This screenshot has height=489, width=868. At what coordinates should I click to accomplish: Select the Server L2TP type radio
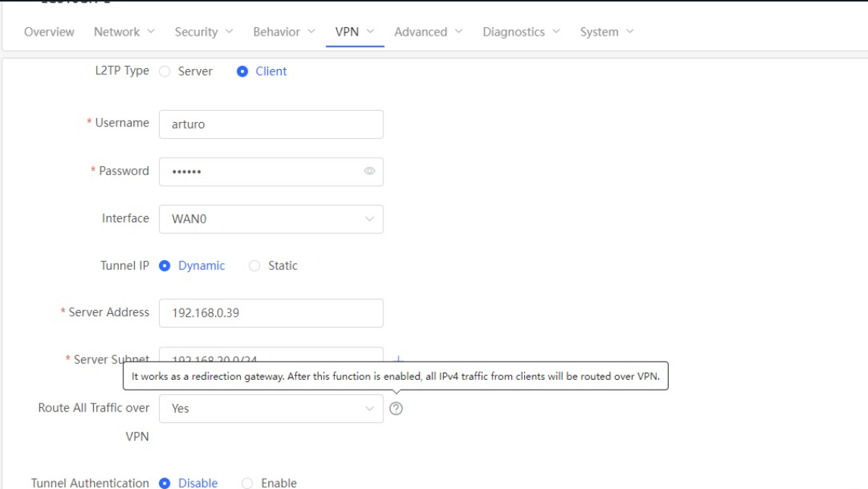click(165, 71)
